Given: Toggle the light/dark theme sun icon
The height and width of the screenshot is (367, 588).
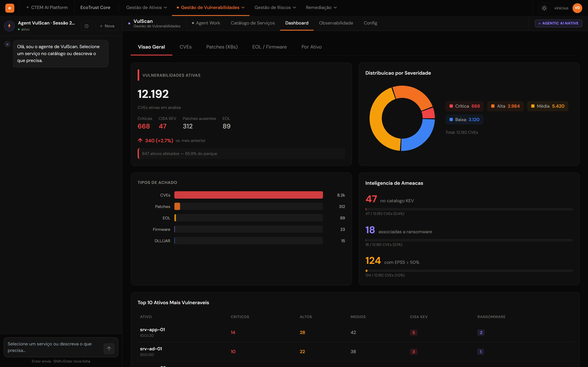Looking at the screenshot, I should (x=544, y=8).
